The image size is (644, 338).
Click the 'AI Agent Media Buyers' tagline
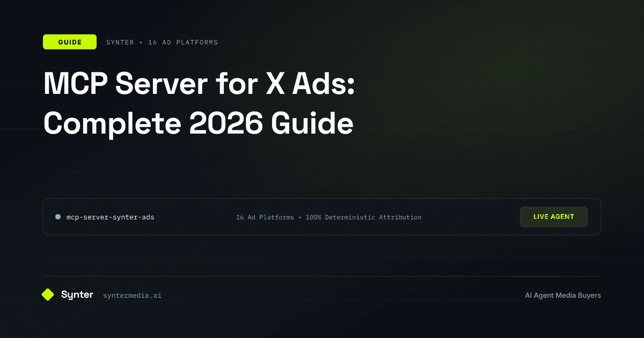(563, 296)
